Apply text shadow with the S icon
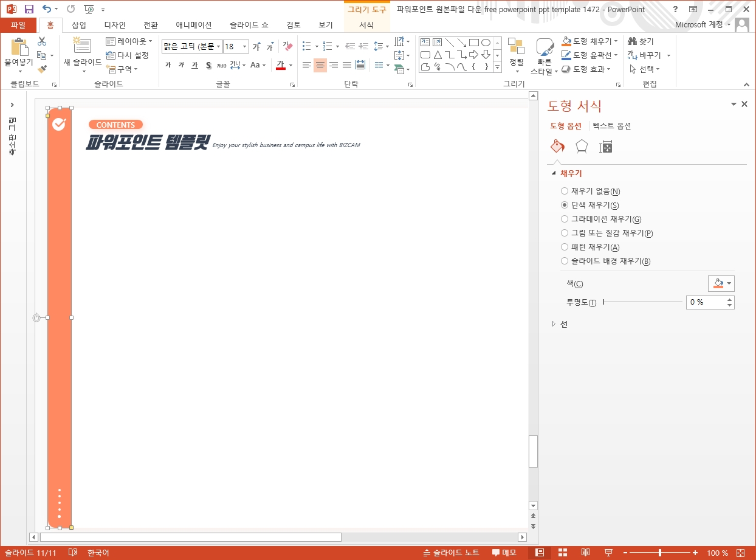 point(208,65)
